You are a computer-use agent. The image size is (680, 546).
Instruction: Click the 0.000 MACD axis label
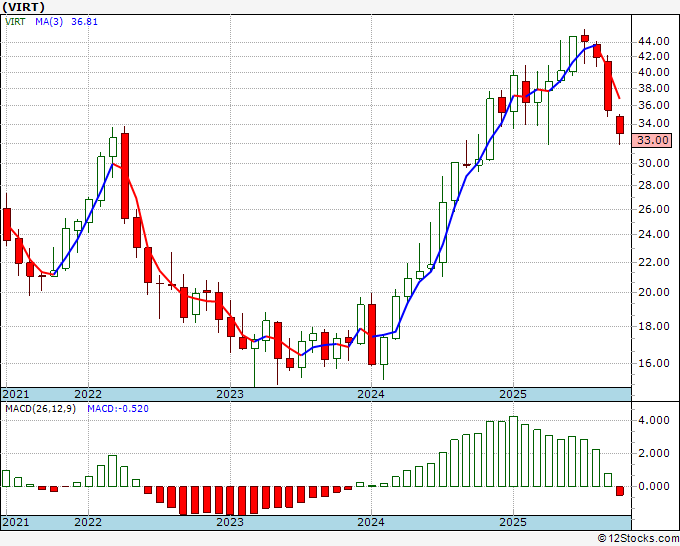(654, 486)
